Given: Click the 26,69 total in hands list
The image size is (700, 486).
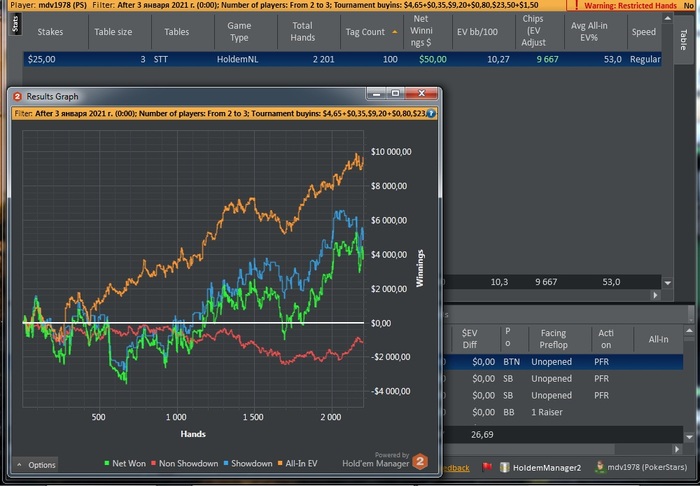Looking at the screenshot, I should pyautogui.click(x=482, y=434).
